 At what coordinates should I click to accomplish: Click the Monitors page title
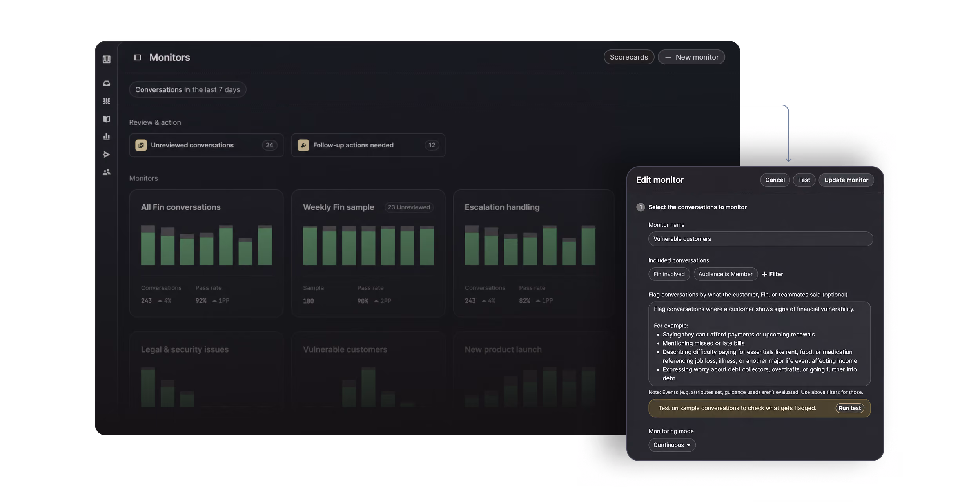(170, 58)
